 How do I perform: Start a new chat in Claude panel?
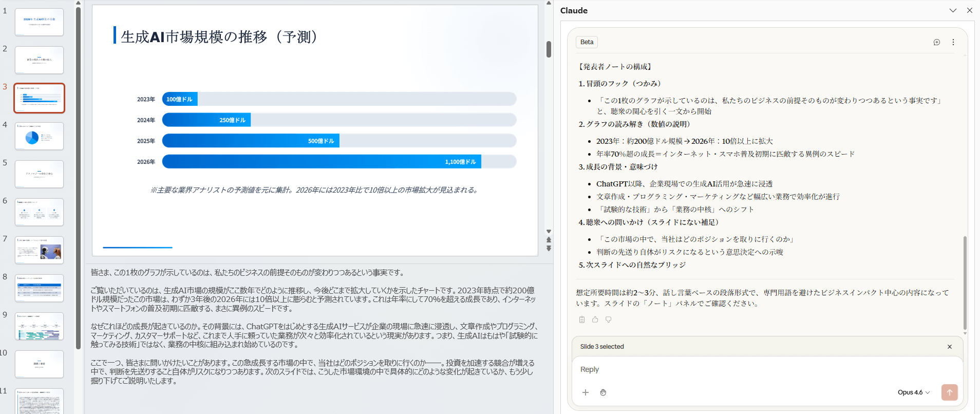(x=936, y=42)
